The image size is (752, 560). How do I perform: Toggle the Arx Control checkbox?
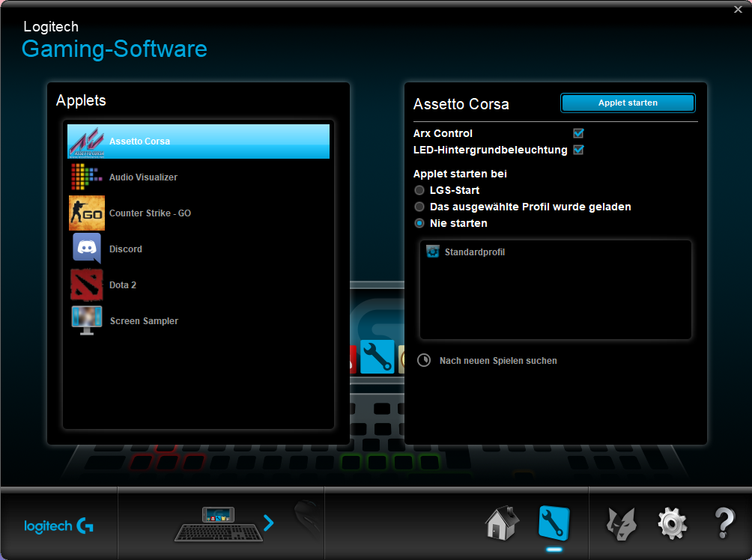tap(578, 133)
